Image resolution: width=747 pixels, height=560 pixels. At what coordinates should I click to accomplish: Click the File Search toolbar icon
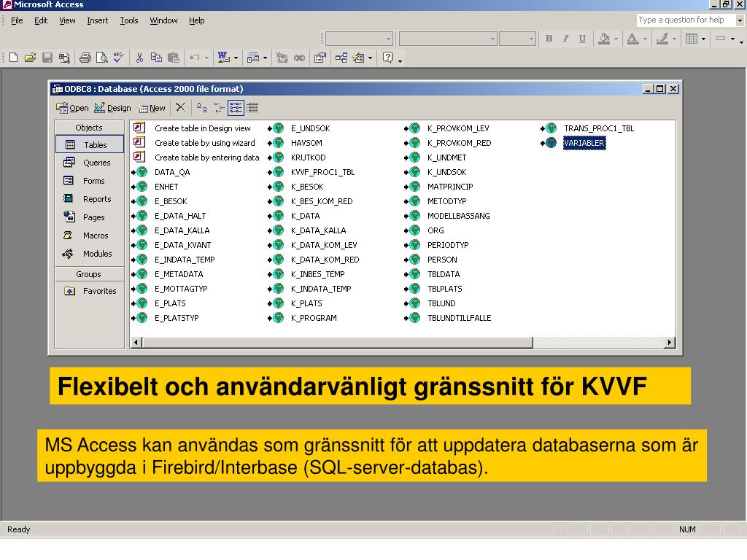pos(64,58)
